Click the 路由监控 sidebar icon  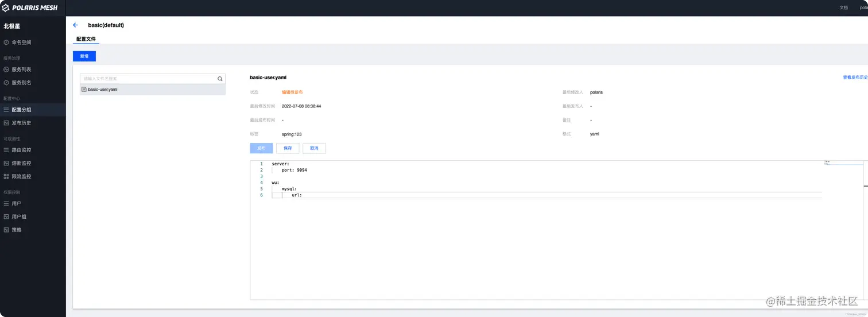pos(6,150)
